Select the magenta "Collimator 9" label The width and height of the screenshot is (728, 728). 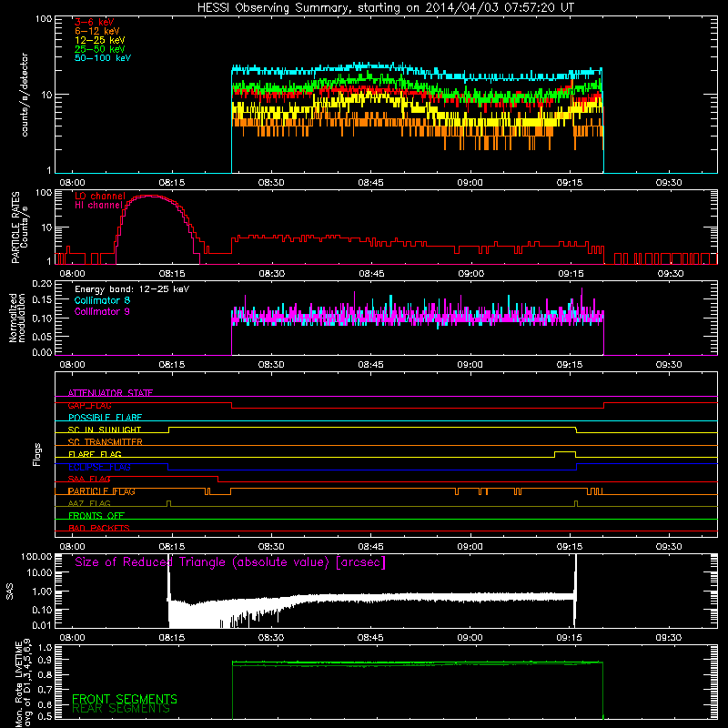tap(102, 311)
